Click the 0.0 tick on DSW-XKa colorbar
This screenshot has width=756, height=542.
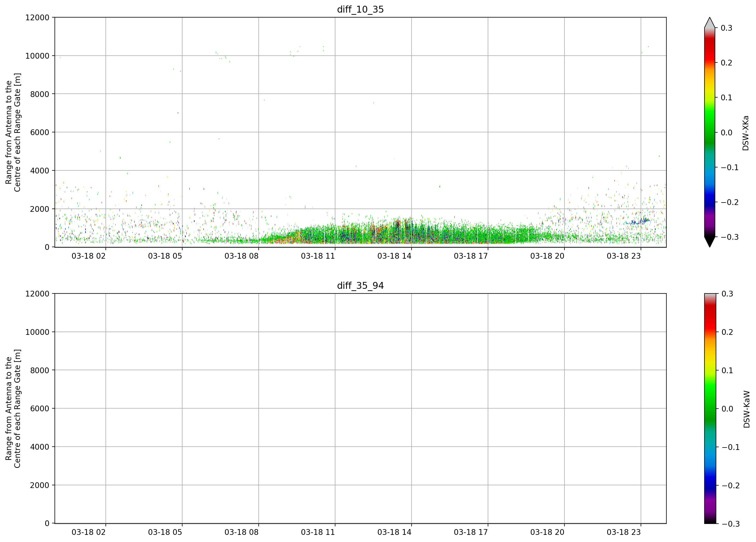(727, 133)
